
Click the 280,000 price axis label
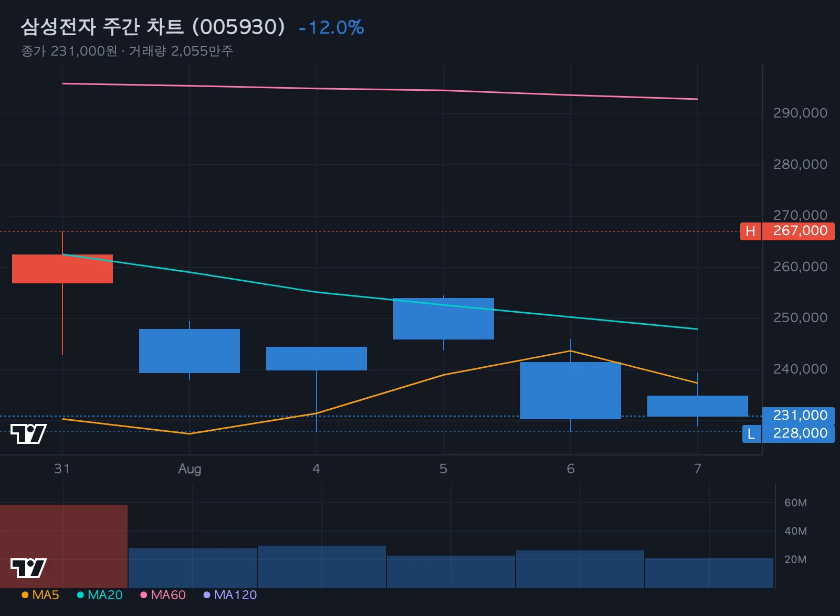point(800,164)
